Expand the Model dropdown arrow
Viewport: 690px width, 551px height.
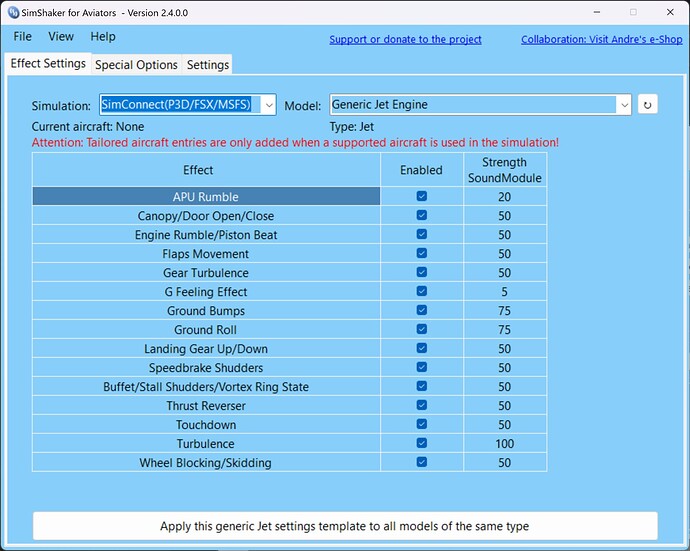tap(624, 105)
